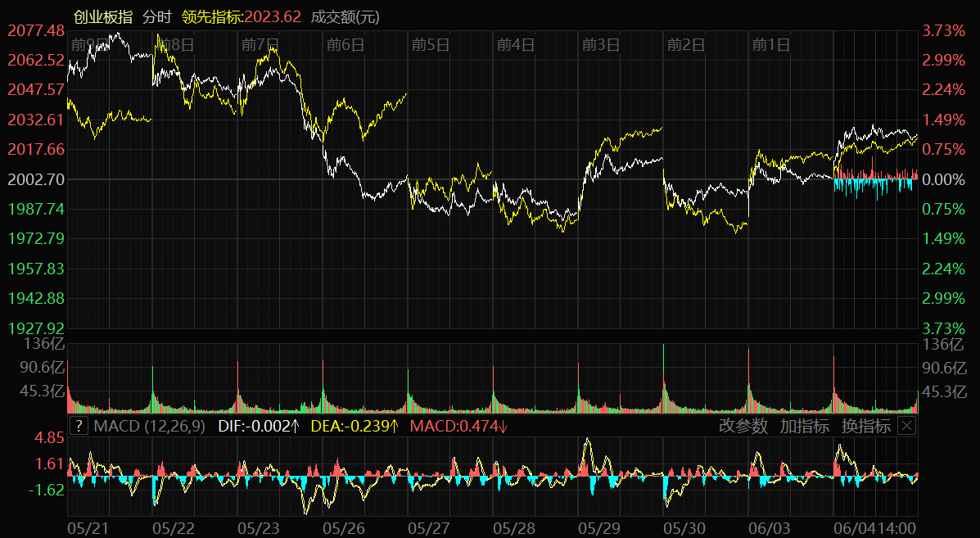Select the 分时 chart mode label
This screenshot has width=980, height=538.
[x=157, y=17]
